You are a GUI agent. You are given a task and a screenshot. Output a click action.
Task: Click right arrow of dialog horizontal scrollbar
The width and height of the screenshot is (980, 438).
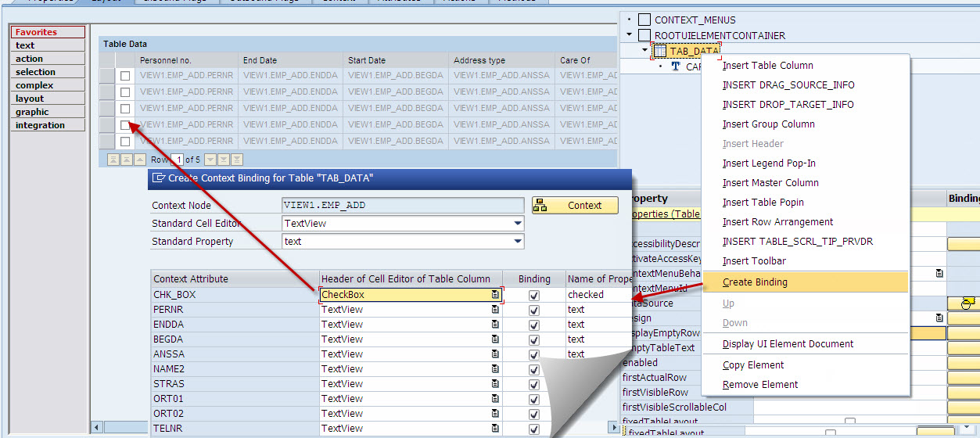612,427
